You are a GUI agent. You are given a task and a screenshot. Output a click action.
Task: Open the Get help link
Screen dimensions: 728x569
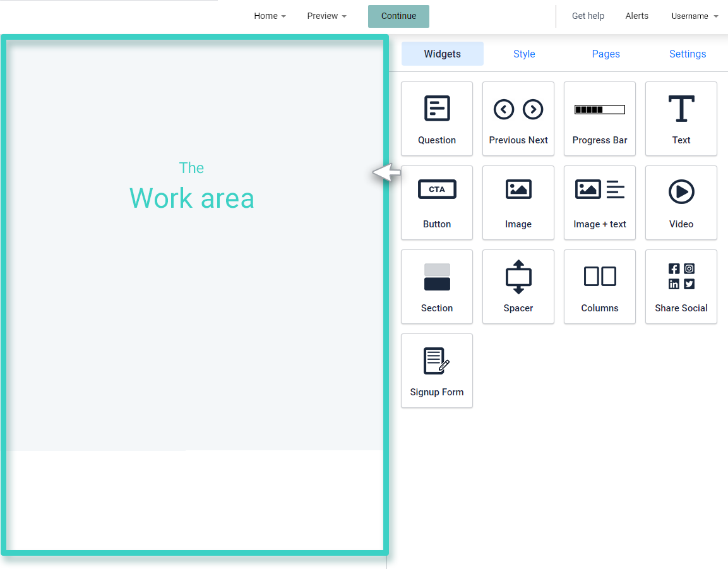coord(588,16)
